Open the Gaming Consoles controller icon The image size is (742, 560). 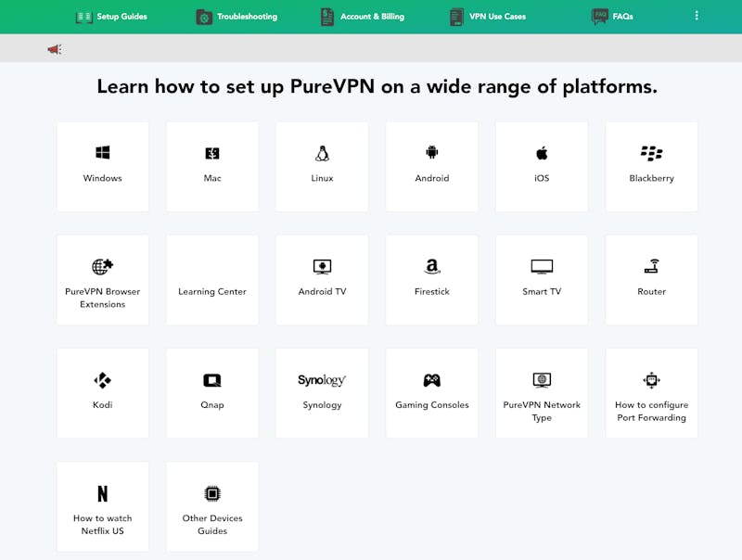(x=432, y=380)
